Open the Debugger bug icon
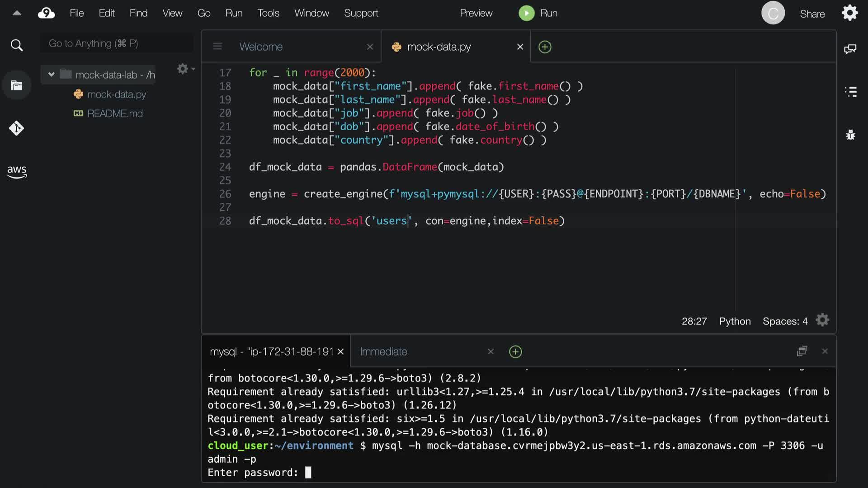This screenshot has width=868, height=488. [x=850, y=135]
